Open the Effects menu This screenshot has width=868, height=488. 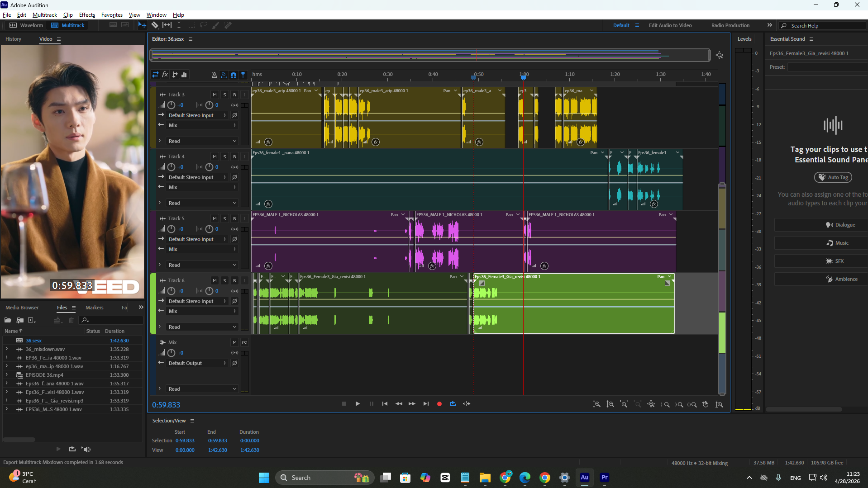point(87,15)
